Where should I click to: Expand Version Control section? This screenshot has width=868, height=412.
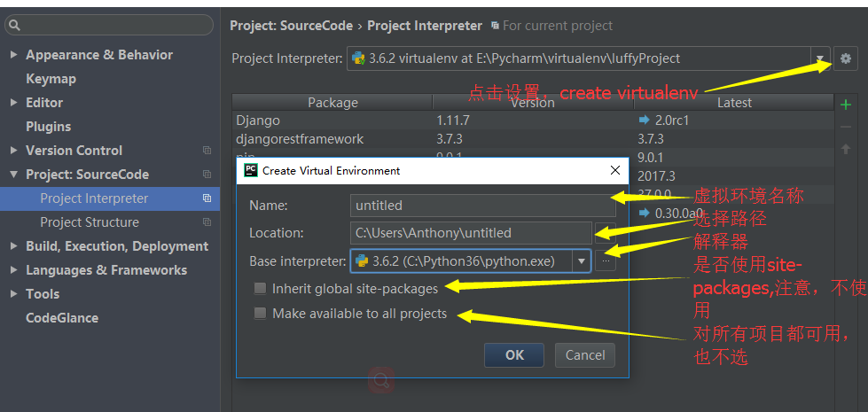point(14,151)
